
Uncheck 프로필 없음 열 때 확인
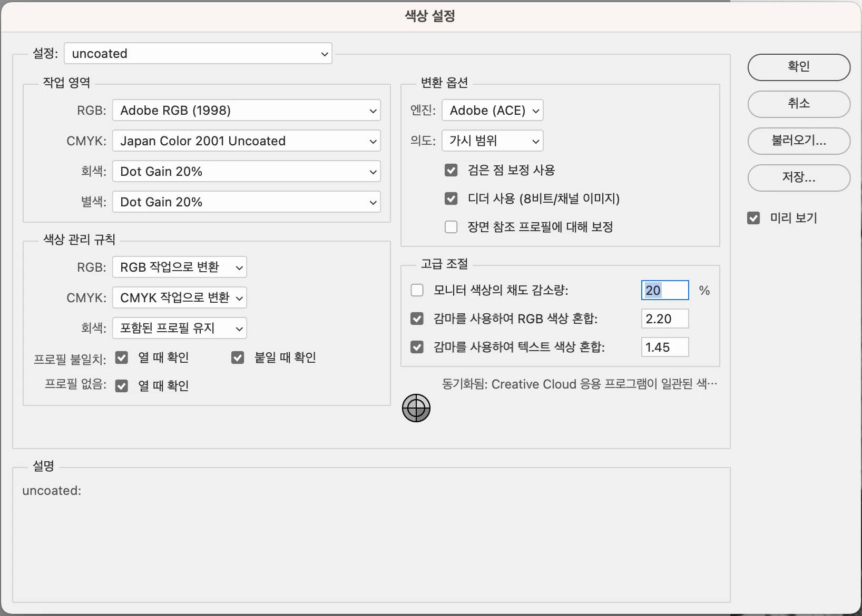pyautogui.click(x=122, y=386)
